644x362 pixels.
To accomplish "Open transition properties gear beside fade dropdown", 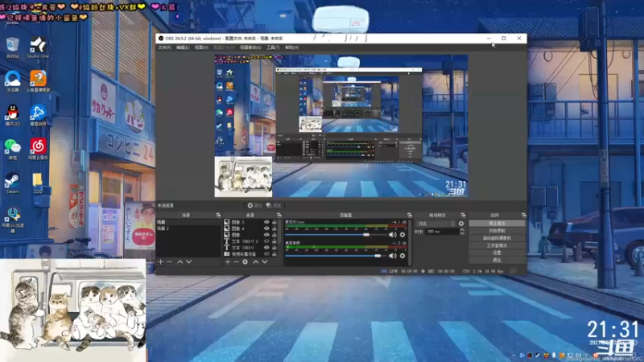I will [461, 224].
